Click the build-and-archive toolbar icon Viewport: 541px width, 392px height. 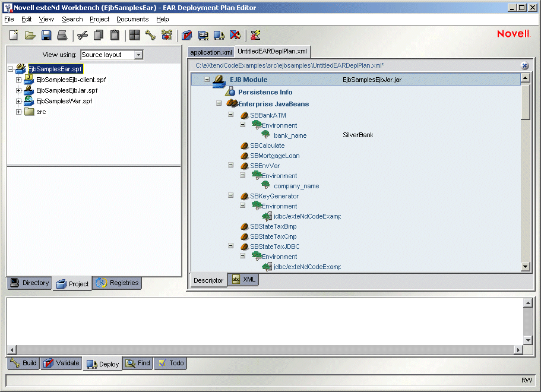click(167, 35)
